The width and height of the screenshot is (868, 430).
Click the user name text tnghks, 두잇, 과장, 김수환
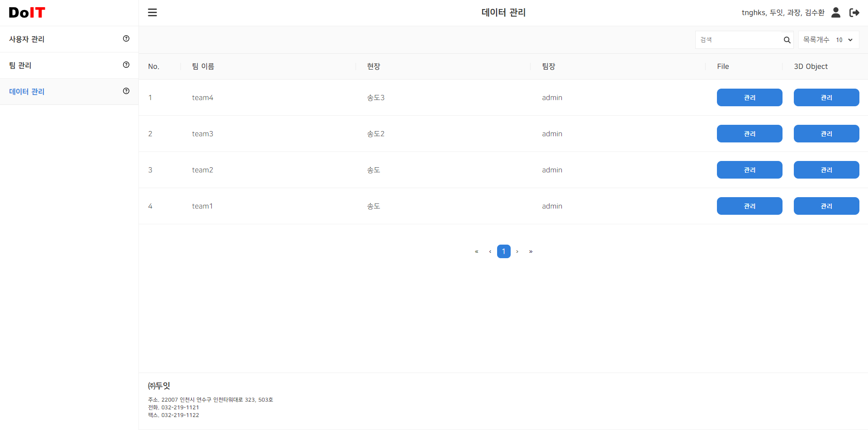783,13
